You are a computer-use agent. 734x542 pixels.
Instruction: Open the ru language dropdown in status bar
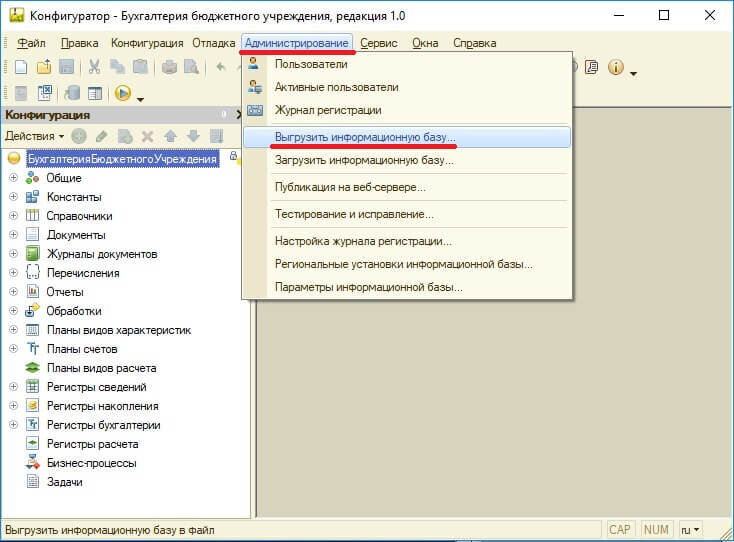(x=690, y=530)
